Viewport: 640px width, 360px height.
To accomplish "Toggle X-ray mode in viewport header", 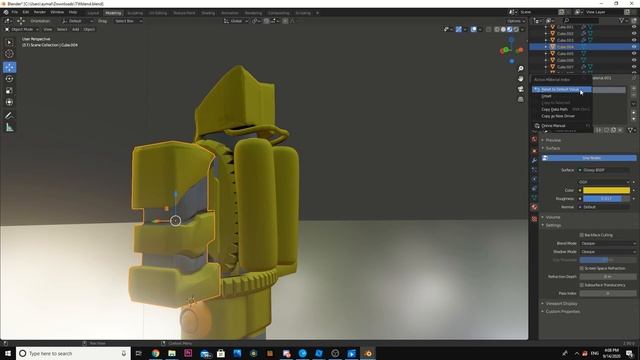I will (489, 29).
